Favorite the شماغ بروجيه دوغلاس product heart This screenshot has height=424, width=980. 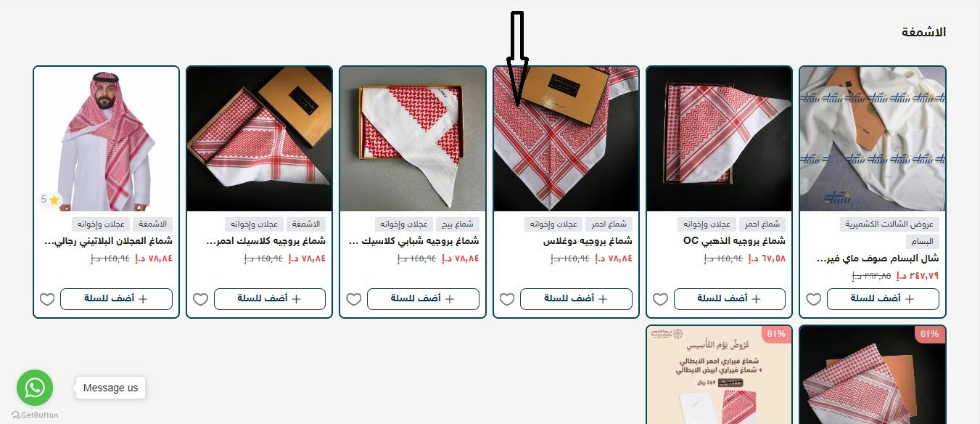pyautogui.click(x=507, y=299)
